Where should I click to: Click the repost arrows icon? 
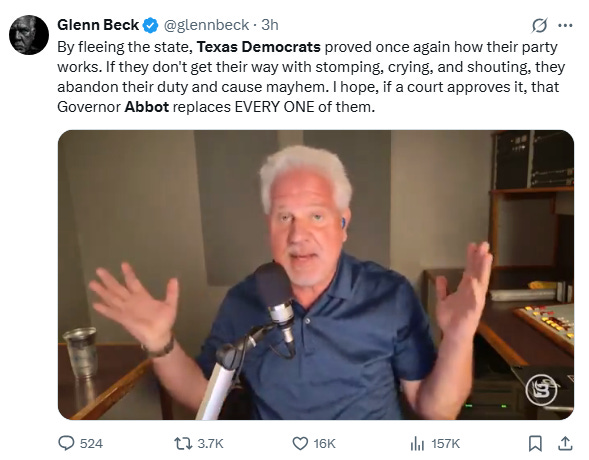click(183, 443)
